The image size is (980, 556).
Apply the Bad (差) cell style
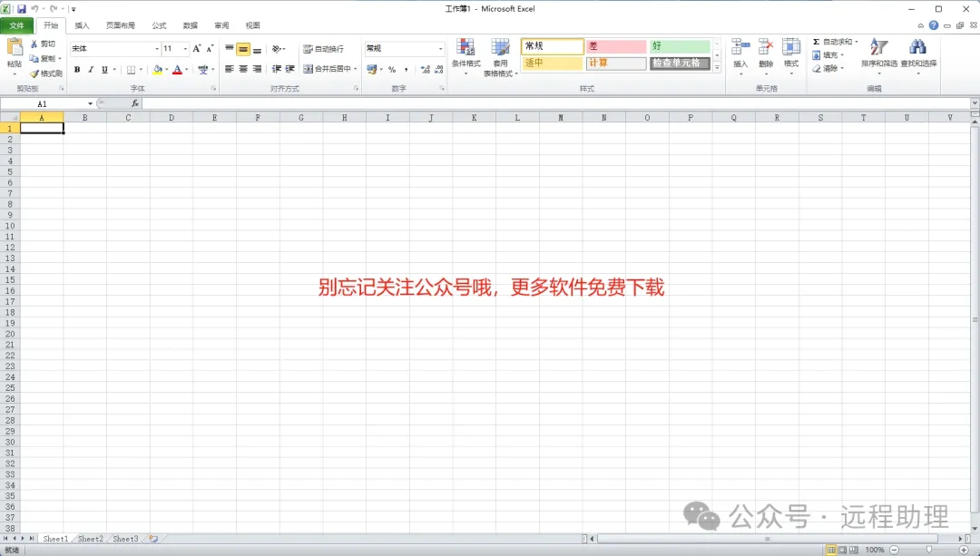615,46
